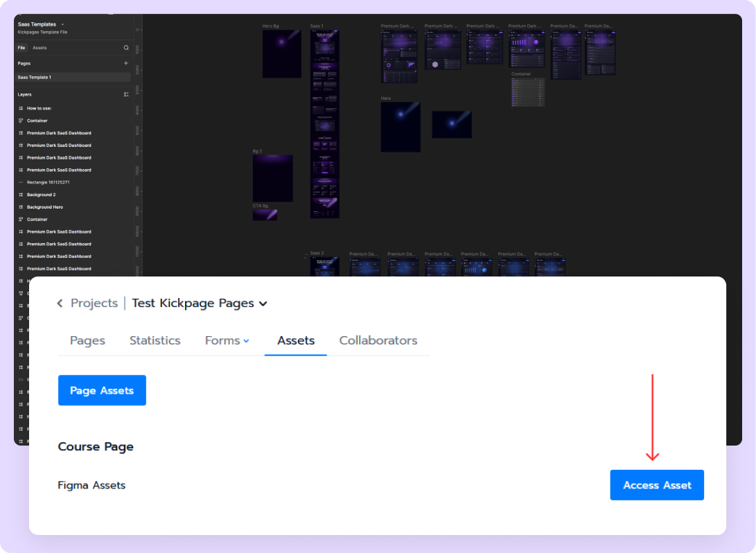Switch to the Statistics tab
This screenshot has width=756, height=553.
pos(155,340)
